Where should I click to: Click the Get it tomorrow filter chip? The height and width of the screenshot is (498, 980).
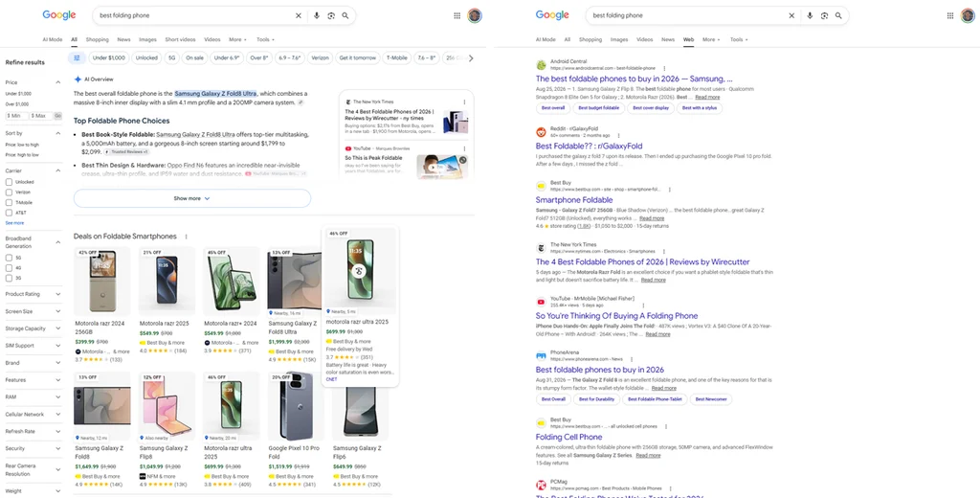[x=358, y=57]
